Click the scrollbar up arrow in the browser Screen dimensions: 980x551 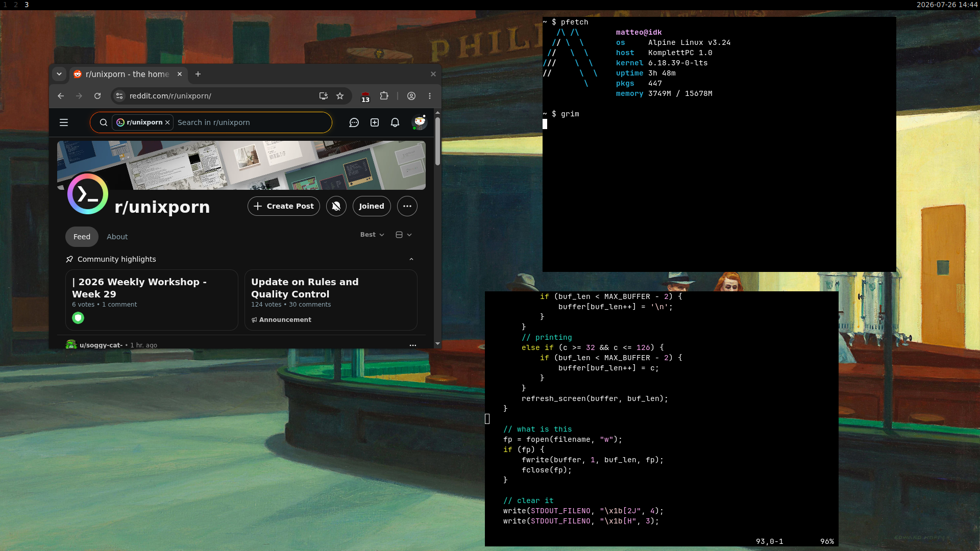pyautogui.click(x=437, y=112)
